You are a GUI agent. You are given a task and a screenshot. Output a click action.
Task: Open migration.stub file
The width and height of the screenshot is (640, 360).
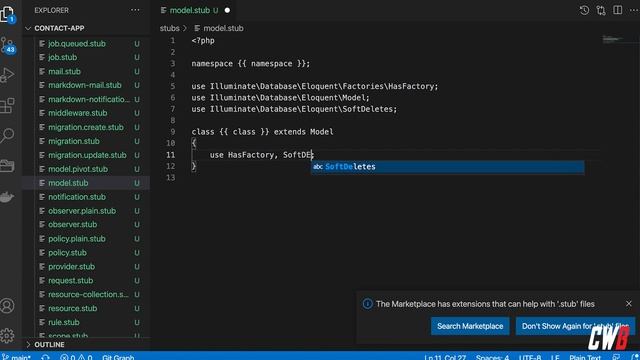(73, 141)
